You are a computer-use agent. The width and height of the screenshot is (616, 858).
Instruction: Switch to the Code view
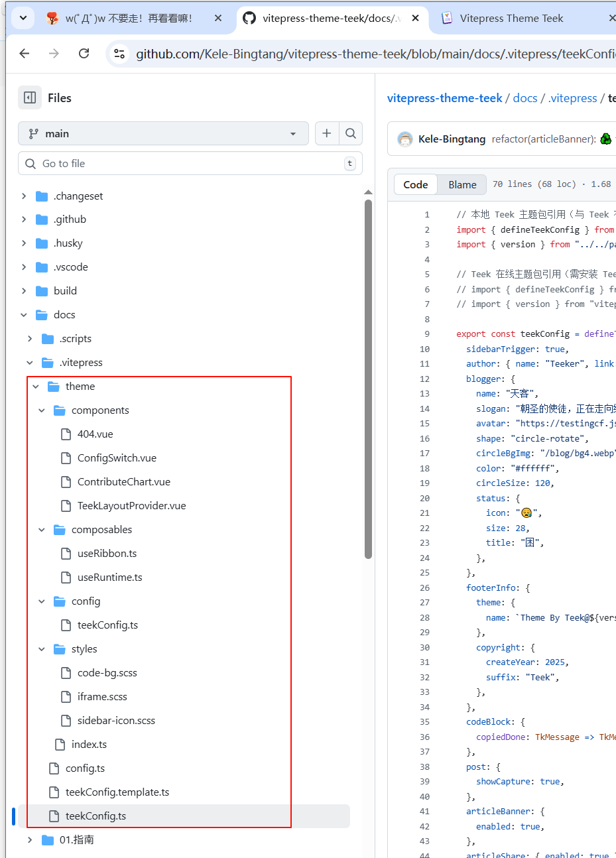[416, 184]
